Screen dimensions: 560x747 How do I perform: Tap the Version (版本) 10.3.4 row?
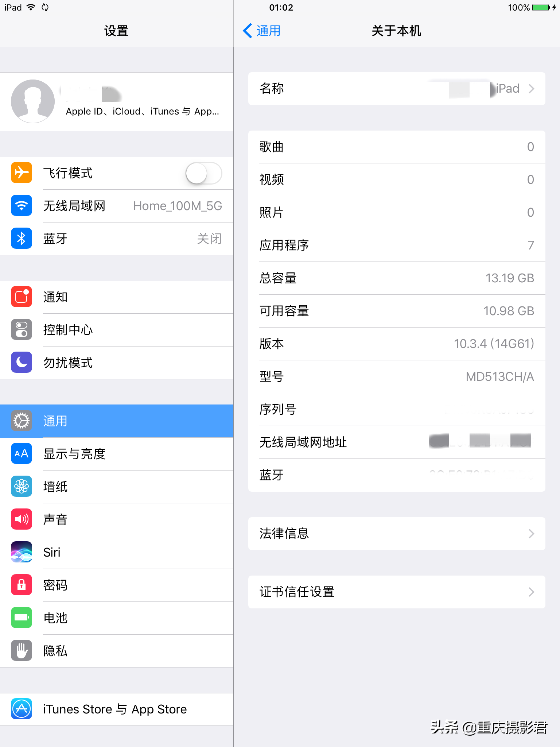click(x=397, y=344)
